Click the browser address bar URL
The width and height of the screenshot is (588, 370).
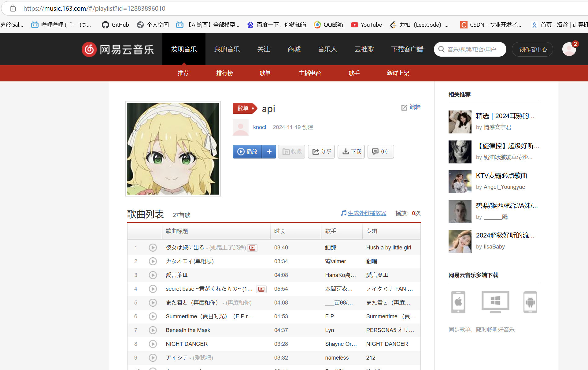[x=94, y=8]
